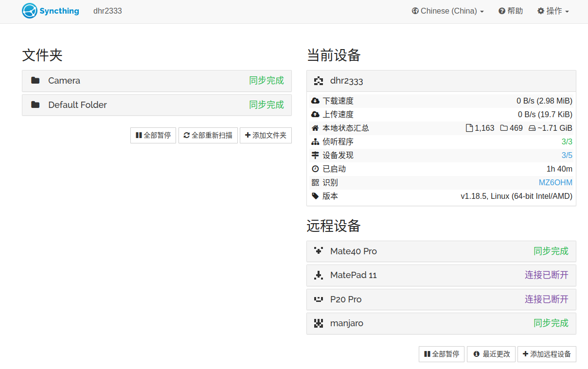Image resolution: width=588 pixels, height=369 pixels.
Task: Open 最近更改 recent changes
Action: (x=491, y=354)
